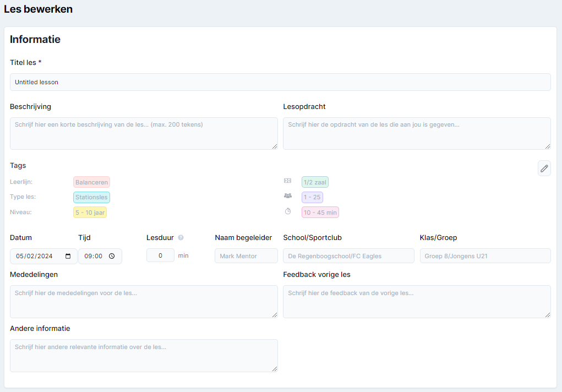This screenshot has width=562, height=392.
Task: Click the group size people icon
Action: (287, 196)
